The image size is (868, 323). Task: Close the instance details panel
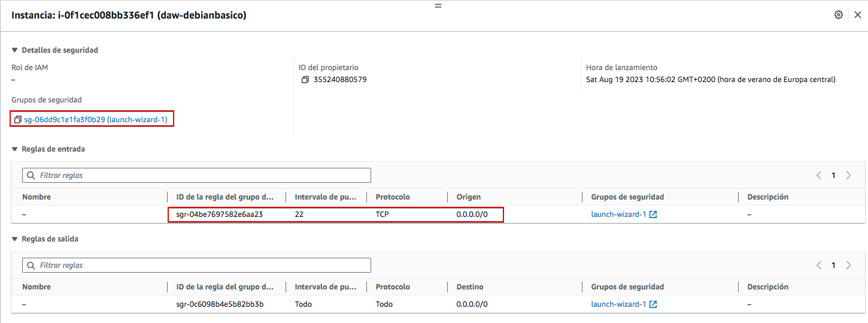(858, 15)
